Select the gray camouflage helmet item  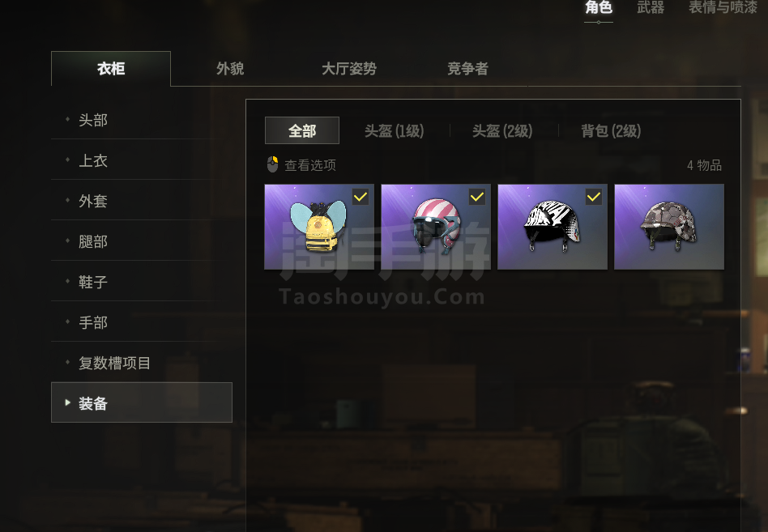(x=668, y=227)
